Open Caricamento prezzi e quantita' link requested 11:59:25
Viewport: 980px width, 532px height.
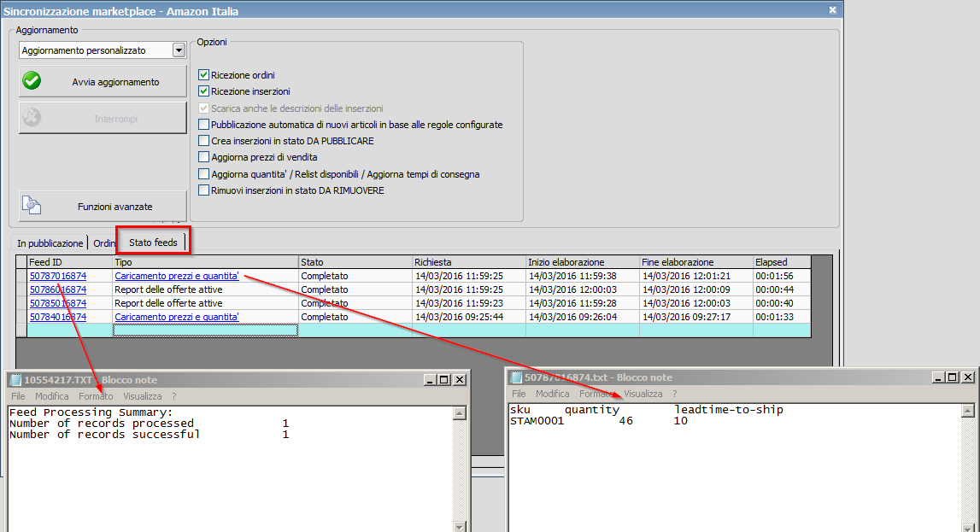coord(177,276)
